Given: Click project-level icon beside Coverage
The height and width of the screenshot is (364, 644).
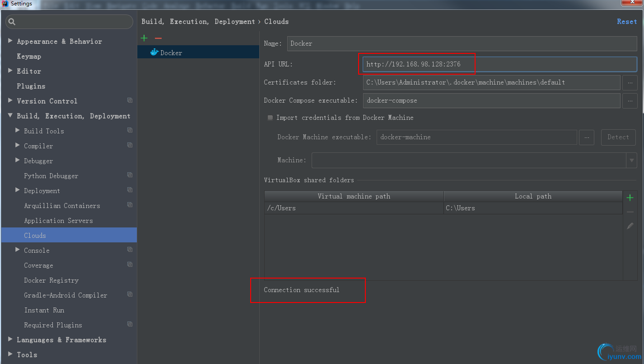Looking at the screenshot, I should point(130,265).
